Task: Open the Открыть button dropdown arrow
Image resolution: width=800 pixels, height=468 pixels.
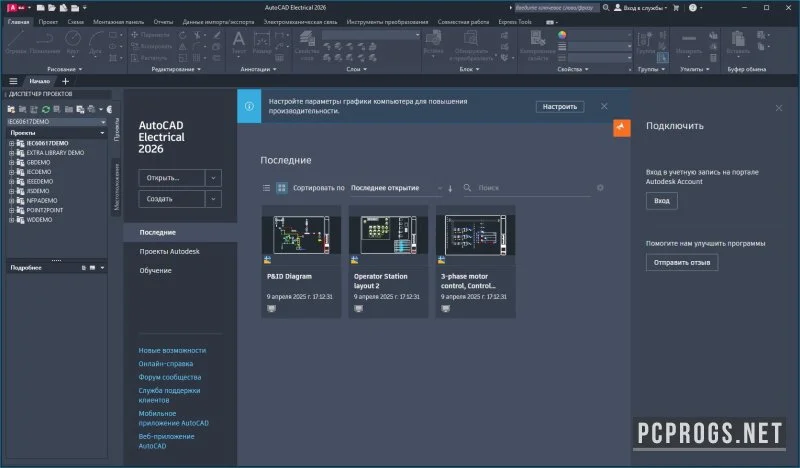Action: pyautogui.click(x=213, y=178)
